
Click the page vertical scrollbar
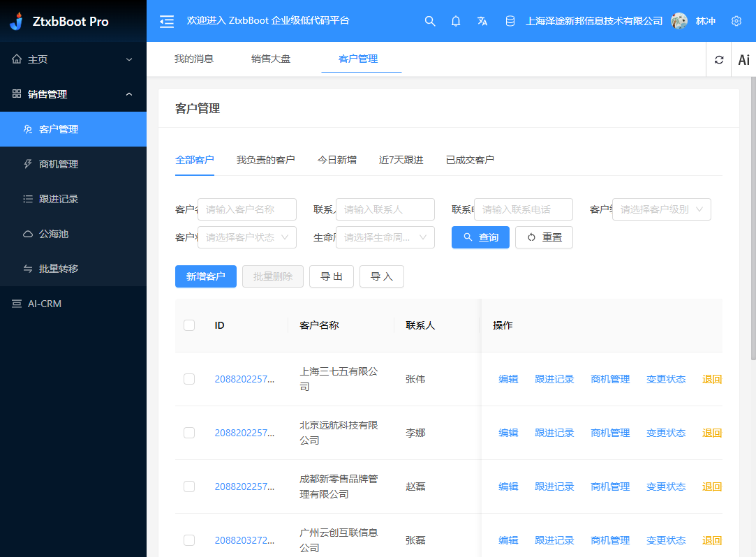[753, 219]
